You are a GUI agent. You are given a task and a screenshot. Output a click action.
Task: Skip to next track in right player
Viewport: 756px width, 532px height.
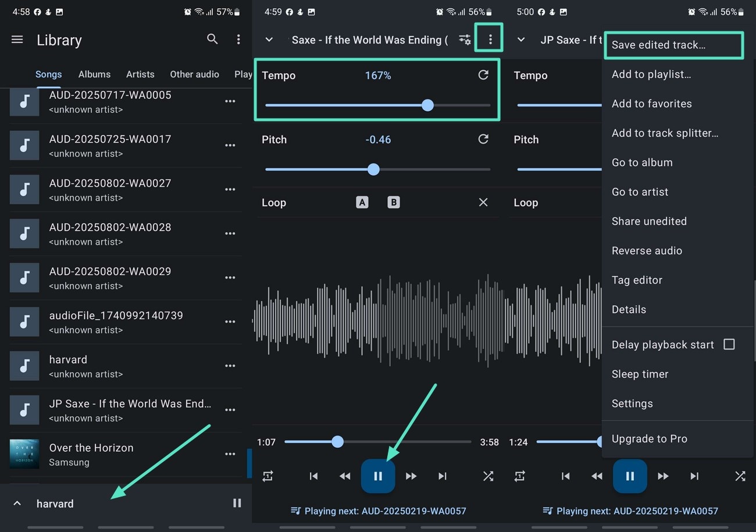click(x=694, y=476)
